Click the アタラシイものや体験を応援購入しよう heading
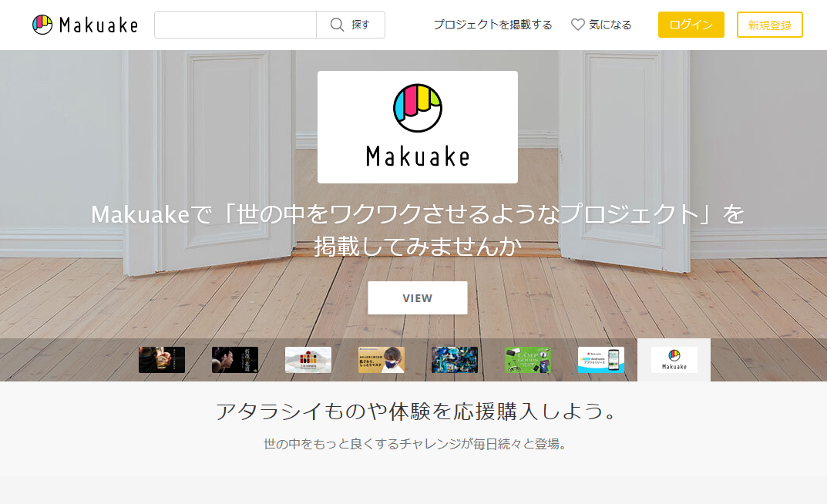 pos(417,412)
